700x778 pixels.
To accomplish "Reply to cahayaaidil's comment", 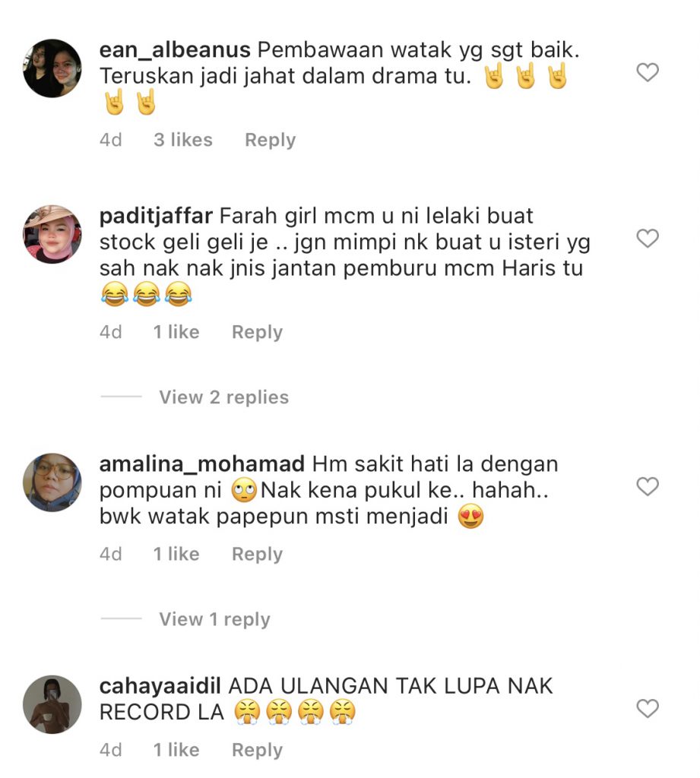I will pos(257,750).
